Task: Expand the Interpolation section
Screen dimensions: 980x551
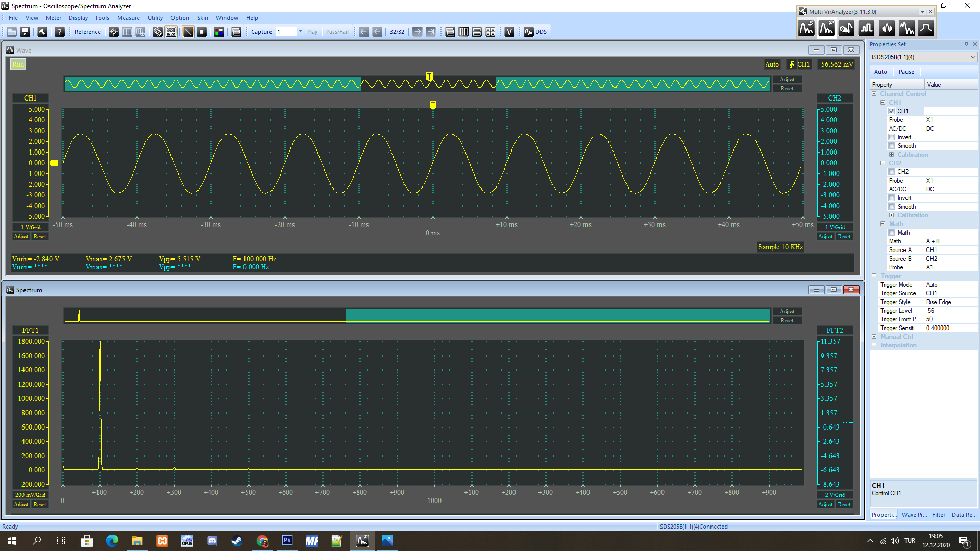Action: (x=874, y=345)
